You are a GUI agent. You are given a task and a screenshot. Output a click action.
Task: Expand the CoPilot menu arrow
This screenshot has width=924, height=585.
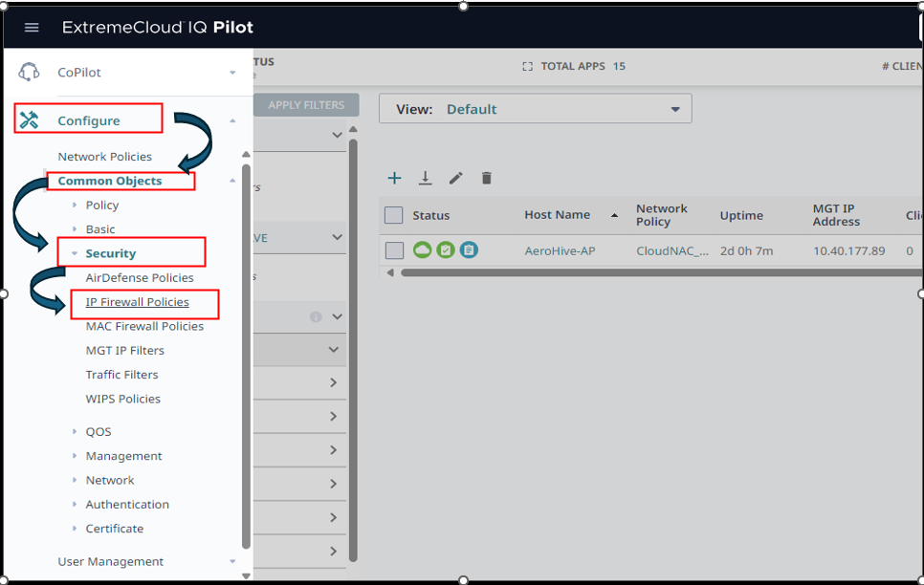[232, 73]
